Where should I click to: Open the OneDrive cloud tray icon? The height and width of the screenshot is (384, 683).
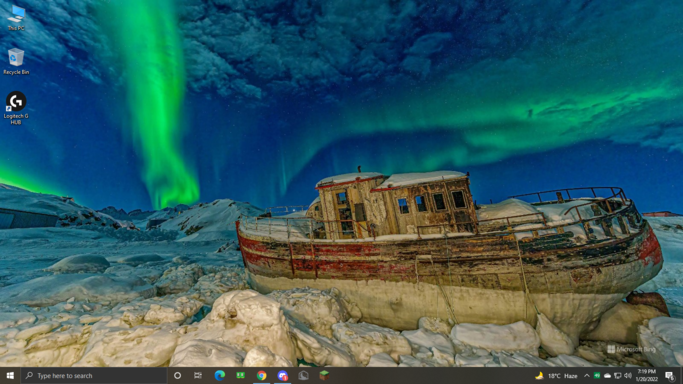(607, 376)
